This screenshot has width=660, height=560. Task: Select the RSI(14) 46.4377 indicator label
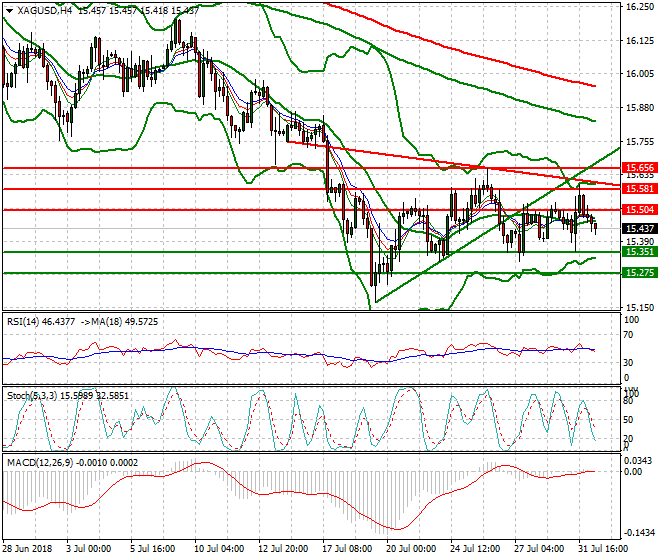pos(41,322)
